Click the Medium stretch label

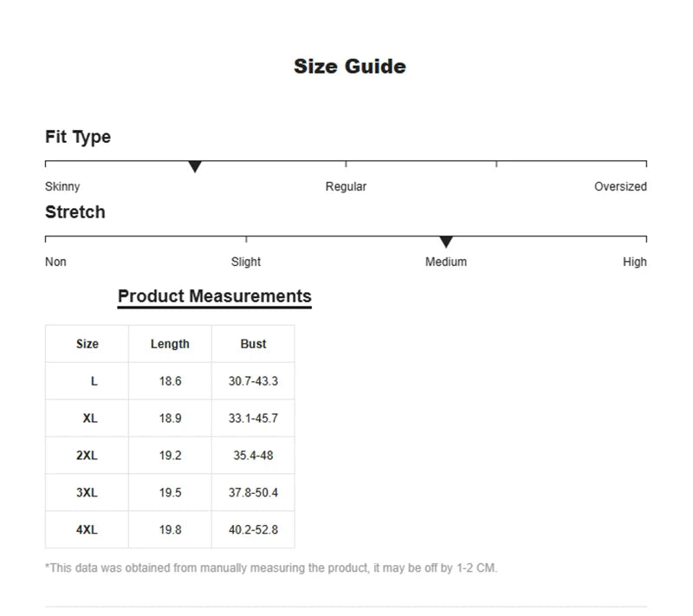click(446, 262)
